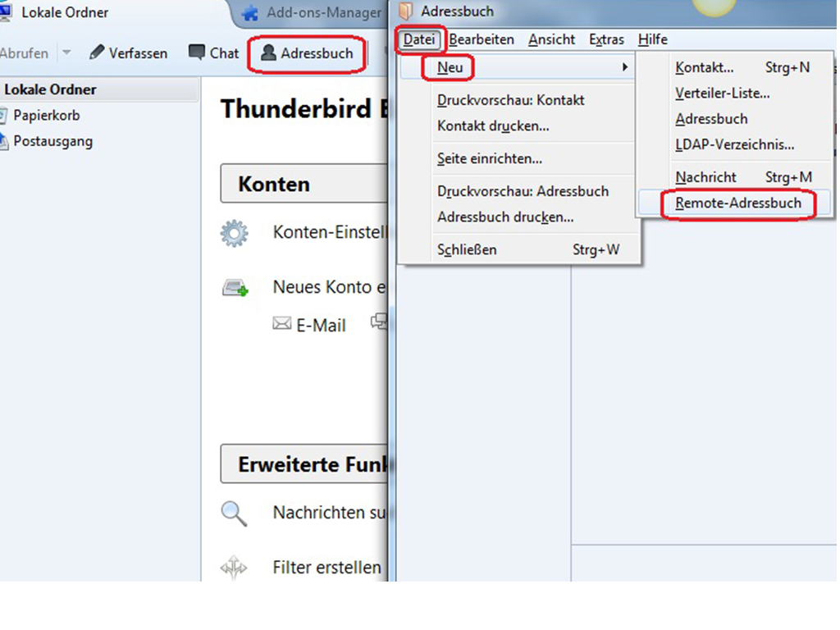Expand the Abrufen dropdown arrow
The image size is (840, 630).
67,53
